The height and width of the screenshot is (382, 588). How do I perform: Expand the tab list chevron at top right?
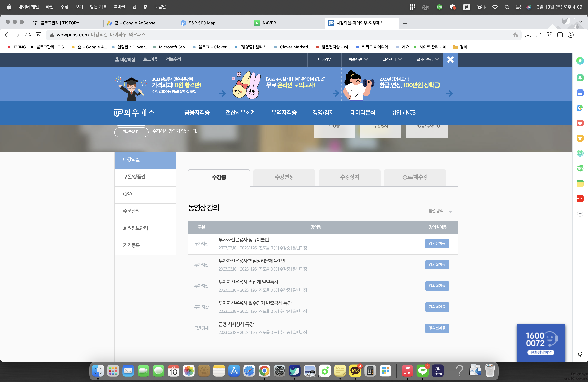coord(580,22)
